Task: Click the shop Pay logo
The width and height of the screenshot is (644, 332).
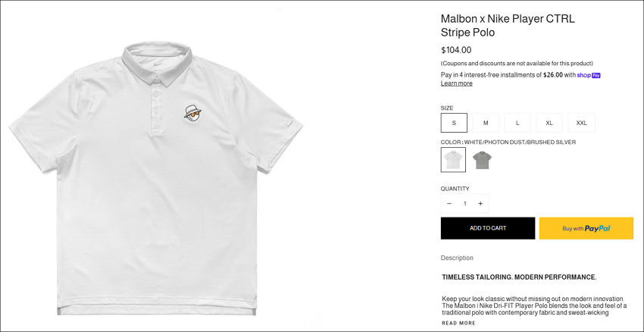Action: pyautogui.click(x=589, y=75)
